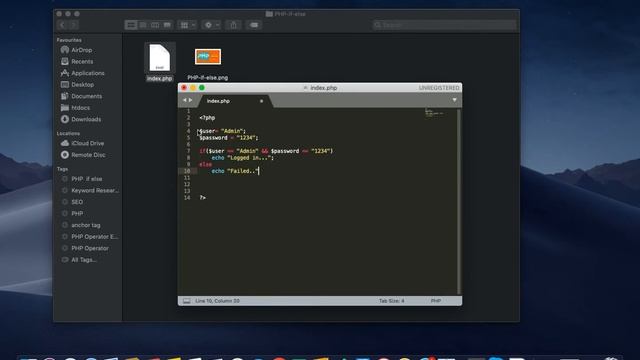Select the SEO tag
Image resolution: width=640 pixels, height=360 pixels.
tap(77, 202)
